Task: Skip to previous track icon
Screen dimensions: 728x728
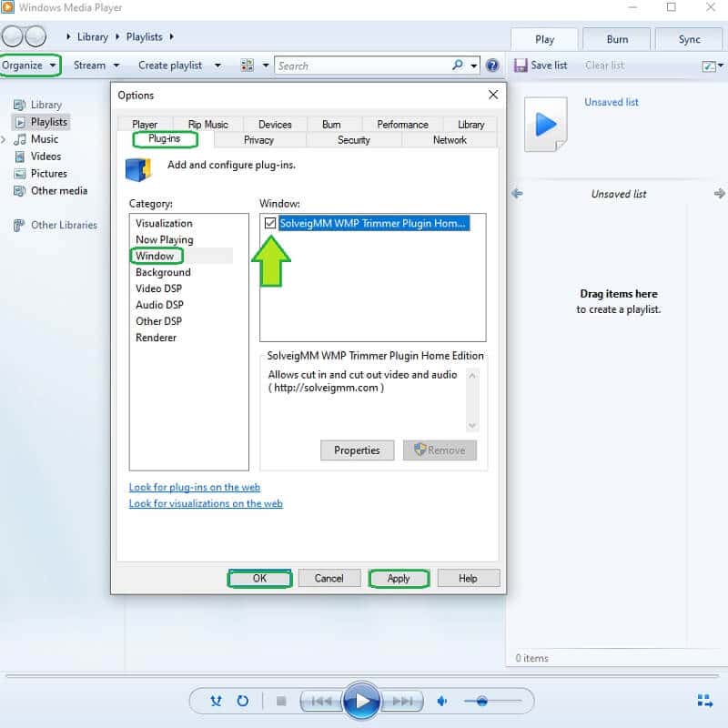Action: coord(320,701)
